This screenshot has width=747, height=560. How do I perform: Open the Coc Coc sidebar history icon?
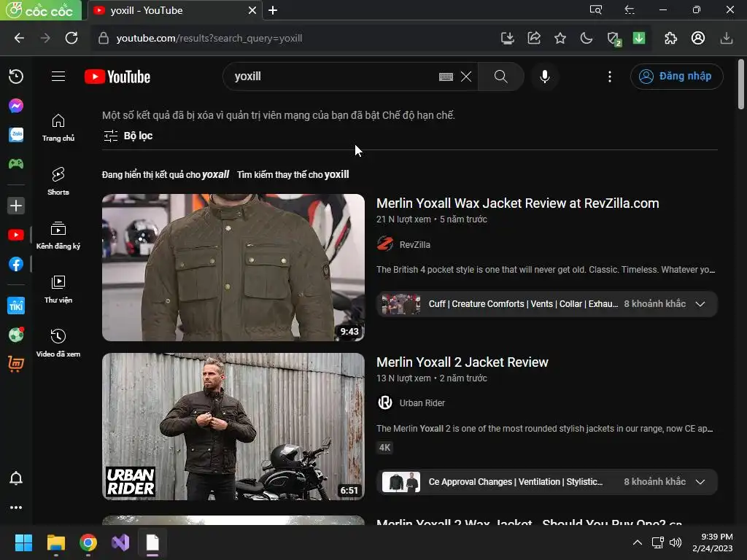(x=16, y=77)
